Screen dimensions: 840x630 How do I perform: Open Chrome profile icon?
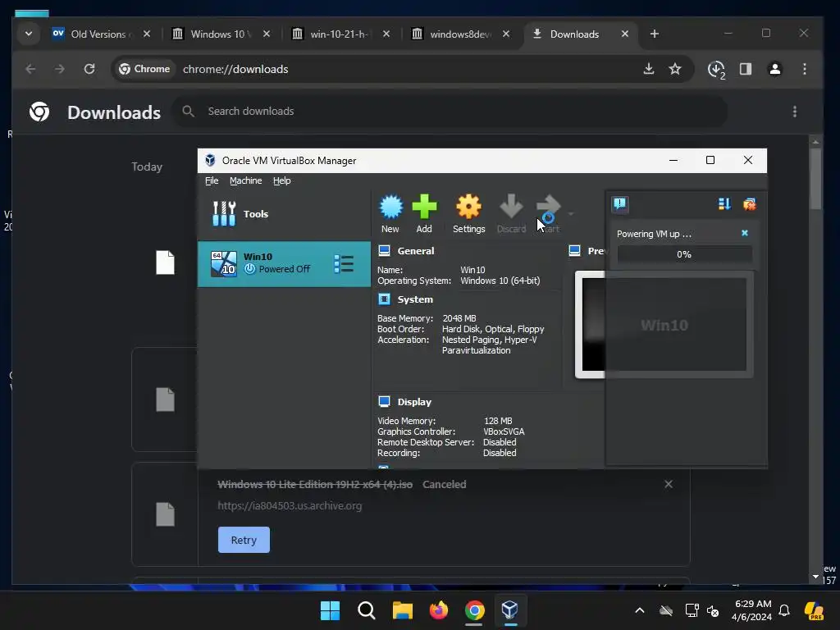click(774, 69)
